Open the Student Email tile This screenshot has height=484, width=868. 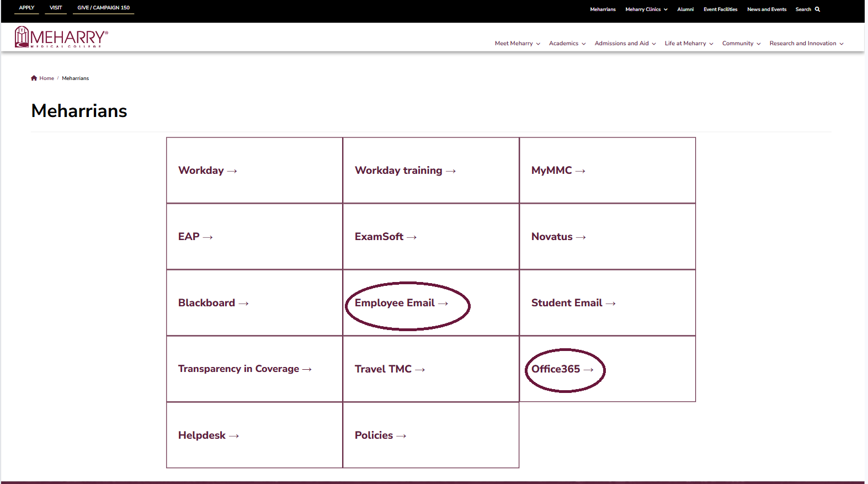pyautogui.click(x=608, y=303)
